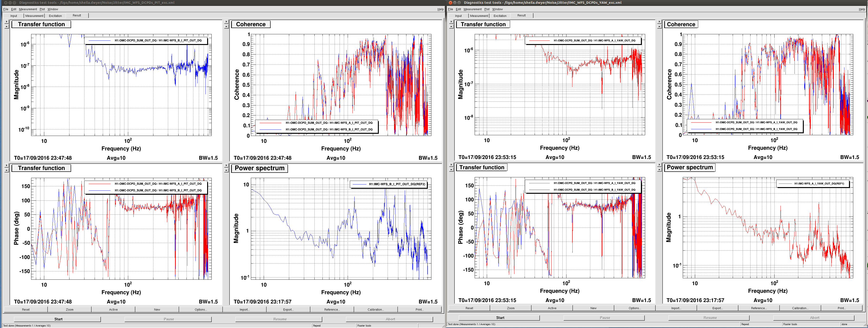Click up-arrow button beside YAW magnitude Transfer function plot
The image size is (868, 328).
(451, 26)
